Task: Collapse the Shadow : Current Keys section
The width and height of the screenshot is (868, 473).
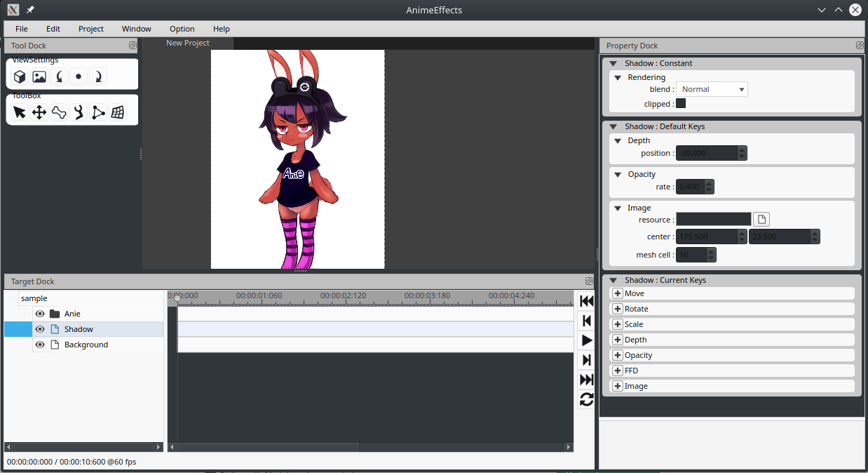Action: point(613,280)
